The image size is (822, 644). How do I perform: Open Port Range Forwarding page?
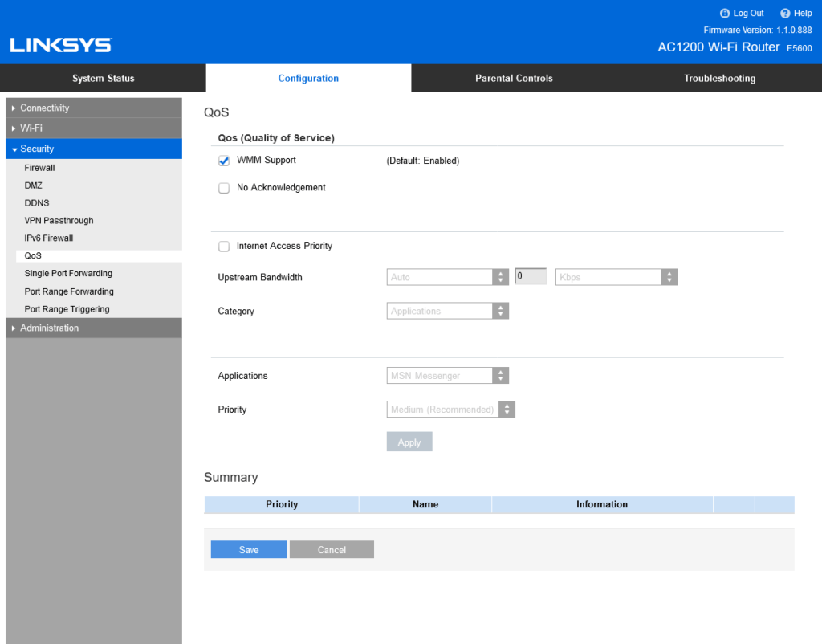tap(69, 291)
